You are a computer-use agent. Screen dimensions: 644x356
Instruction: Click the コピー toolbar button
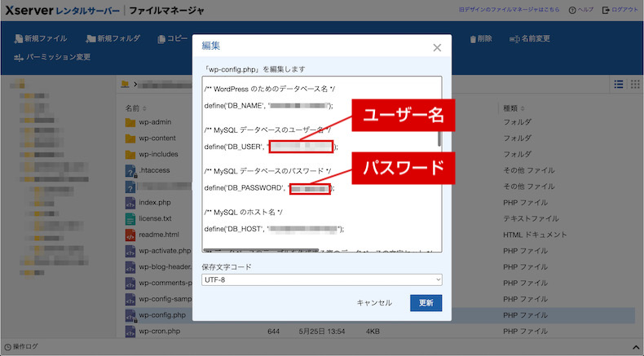pyautogui.click(x=173, y=38)
